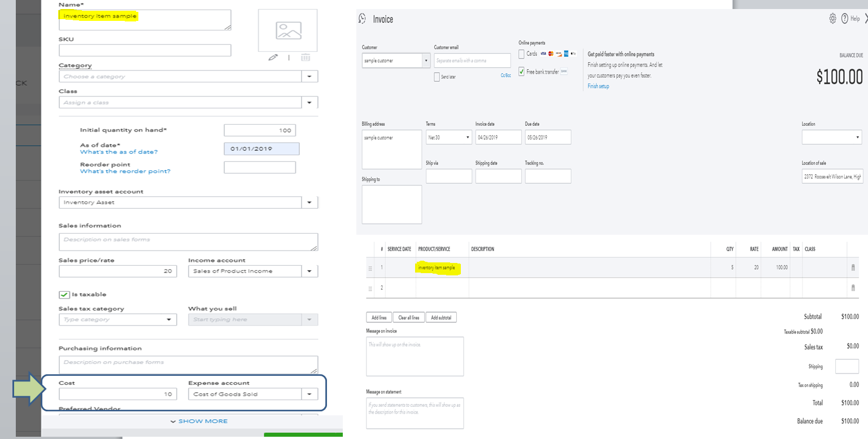Viewport: 868px width, 439px height.
Task: Enable the Cards online payment checkbox
Action: click(x=521, y=54)
